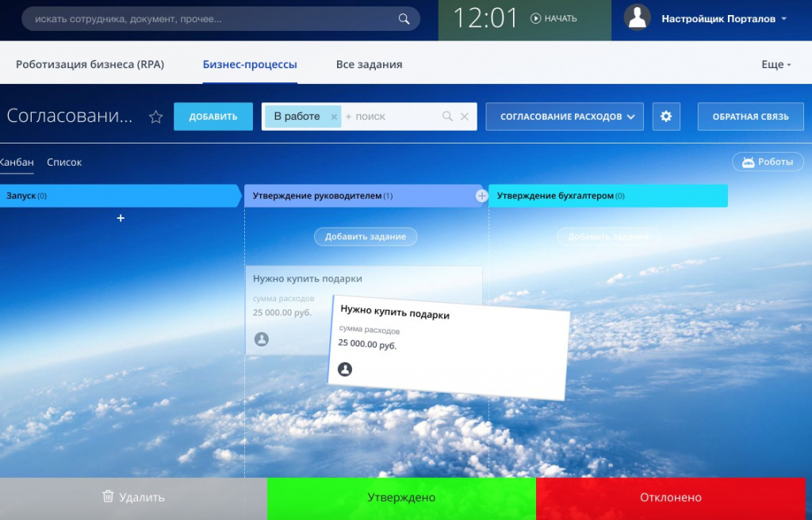The image size is (812, 520).
Task: Click the user profile avatar icon
Action: click(638, 18)
